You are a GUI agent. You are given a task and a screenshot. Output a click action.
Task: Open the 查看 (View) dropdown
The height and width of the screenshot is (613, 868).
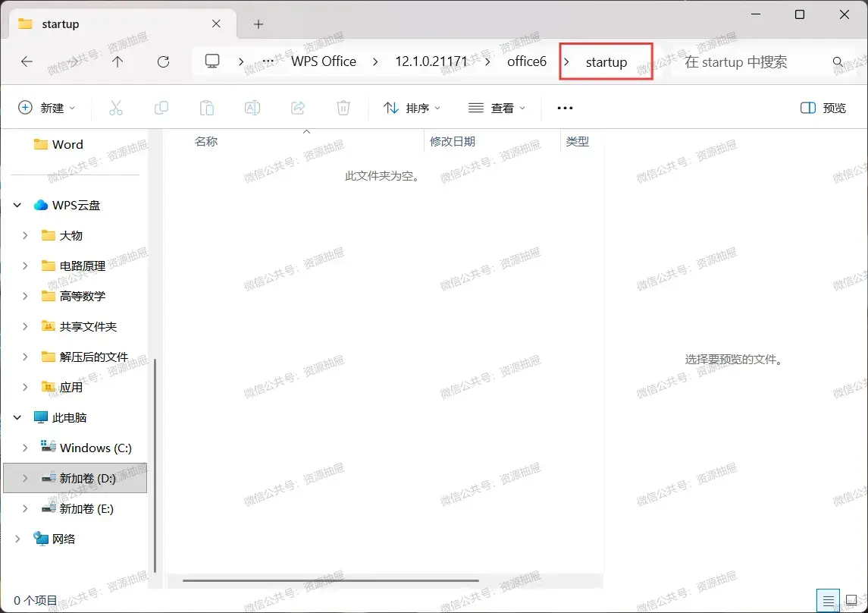click(497, 108)
